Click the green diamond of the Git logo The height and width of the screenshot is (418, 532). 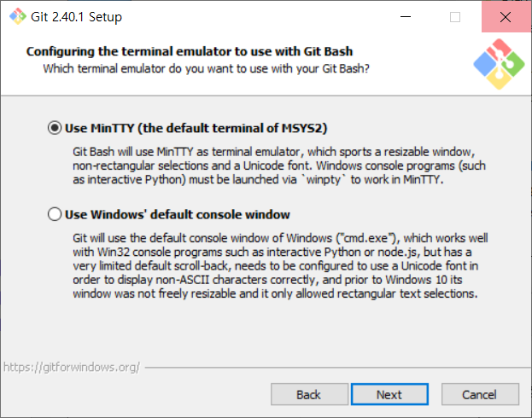(x=513, y=64)
